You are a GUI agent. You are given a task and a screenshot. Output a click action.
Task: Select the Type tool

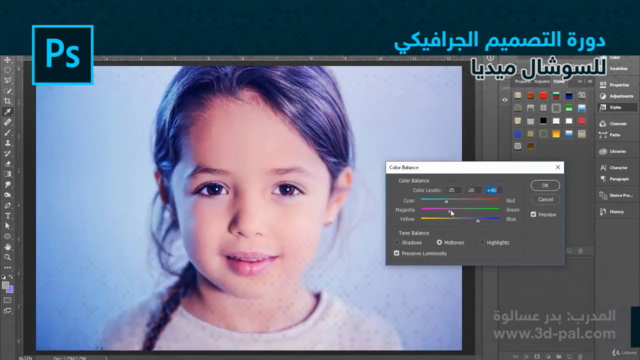point(7,216)
